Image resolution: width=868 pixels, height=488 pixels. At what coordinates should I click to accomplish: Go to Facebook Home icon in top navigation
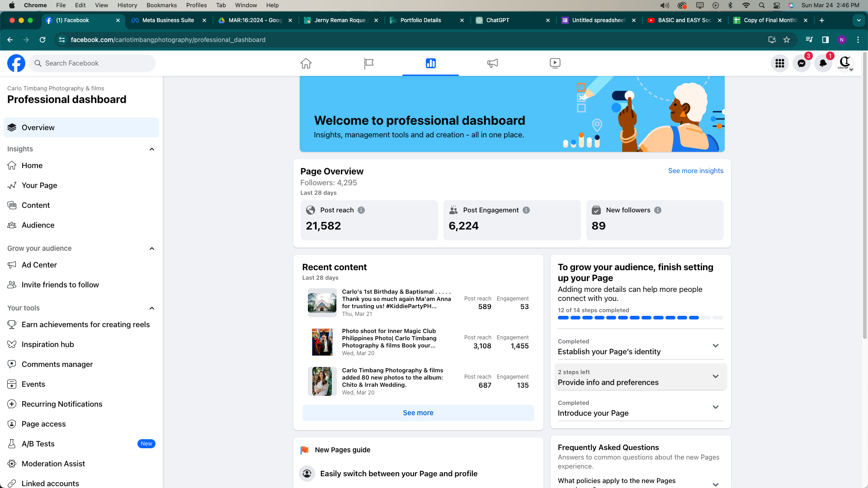tap(306, 63)
